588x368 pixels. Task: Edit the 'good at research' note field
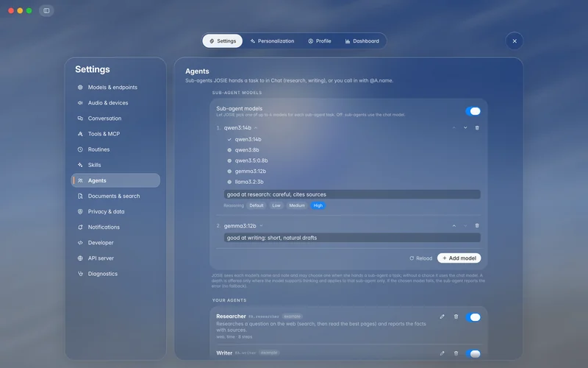pos(352,194)
